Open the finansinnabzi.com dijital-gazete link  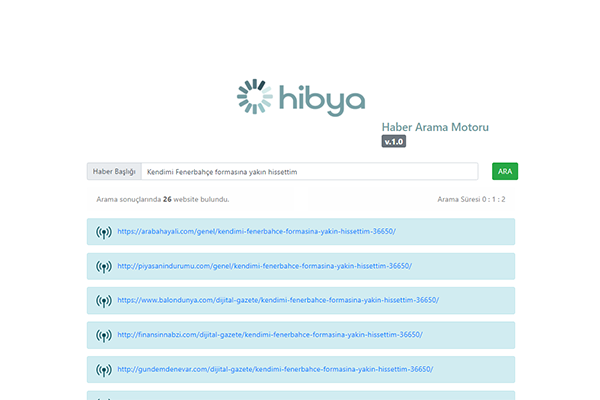[270, 335]
